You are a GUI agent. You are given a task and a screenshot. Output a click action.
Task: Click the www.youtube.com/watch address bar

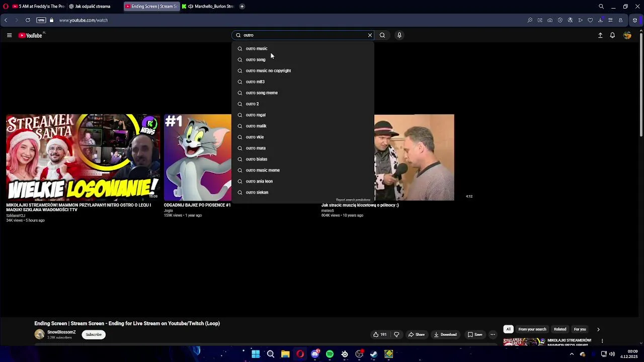tap(84, 20)
